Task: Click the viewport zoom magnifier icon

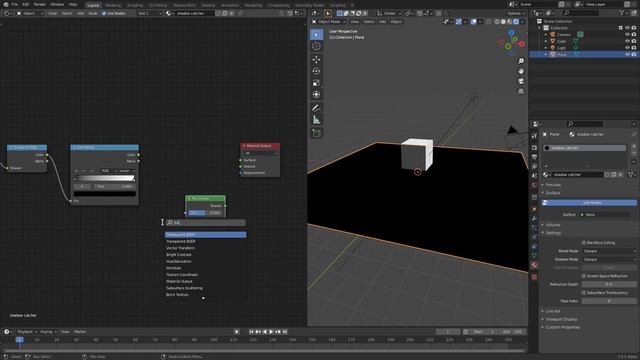Action: pos(521,61)
